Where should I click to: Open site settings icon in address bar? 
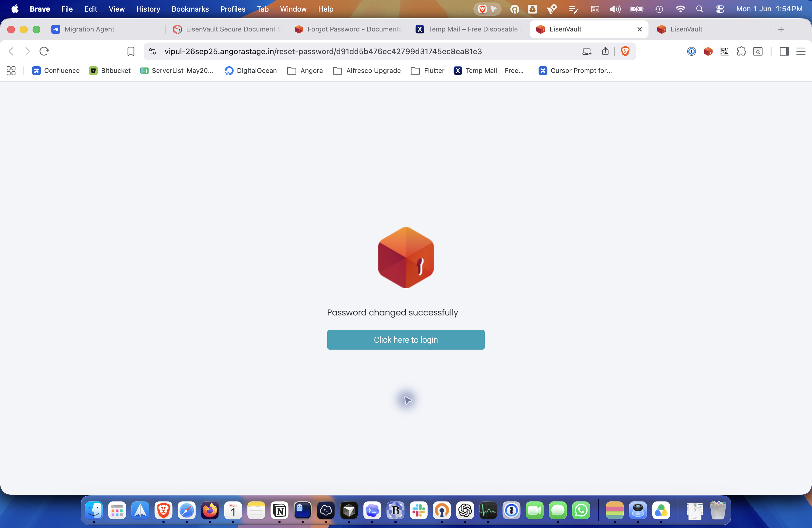point(152,52)
